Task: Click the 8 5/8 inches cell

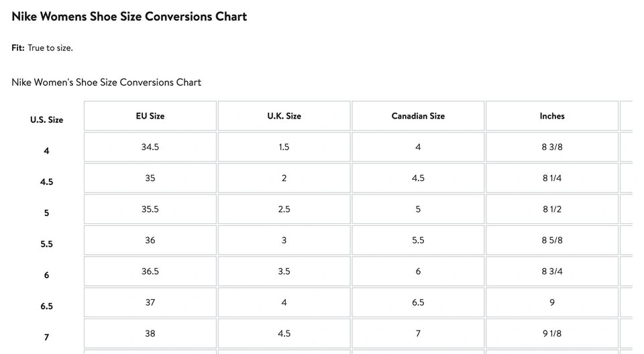Action: (551, 240)
